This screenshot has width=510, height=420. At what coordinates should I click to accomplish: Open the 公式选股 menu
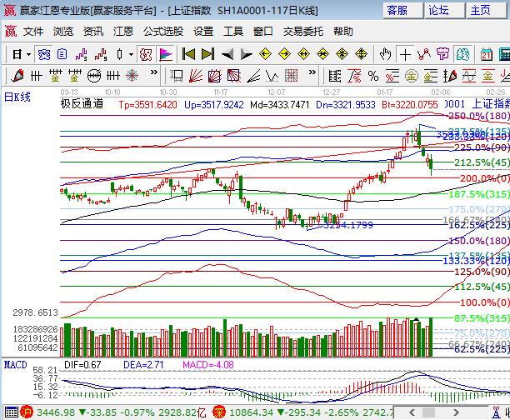[x=162, y=32]
